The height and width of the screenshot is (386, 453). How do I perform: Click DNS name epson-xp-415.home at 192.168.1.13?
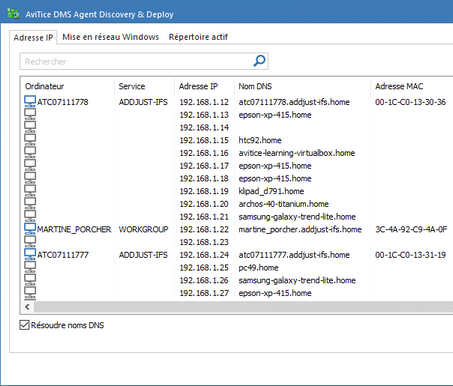tap(275, 115)
